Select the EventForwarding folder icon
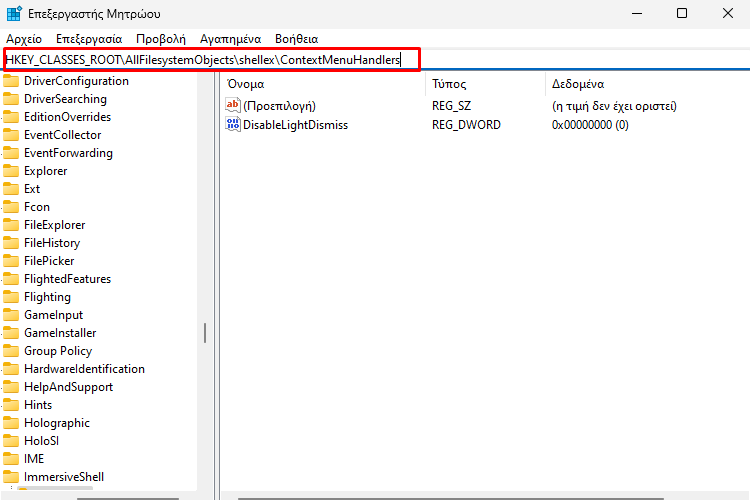The image size is (750, 500). tap(11, 153)
